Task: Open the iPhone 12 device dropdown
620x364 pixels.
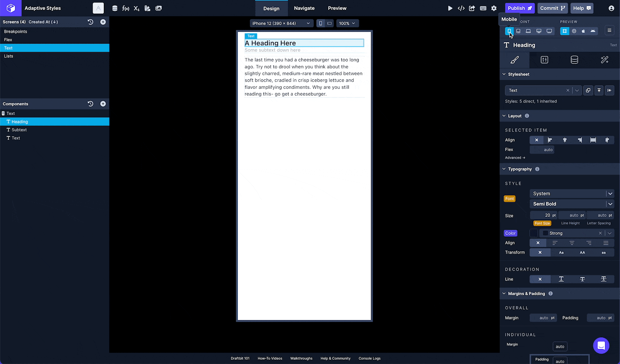Action: pos(281,23)
